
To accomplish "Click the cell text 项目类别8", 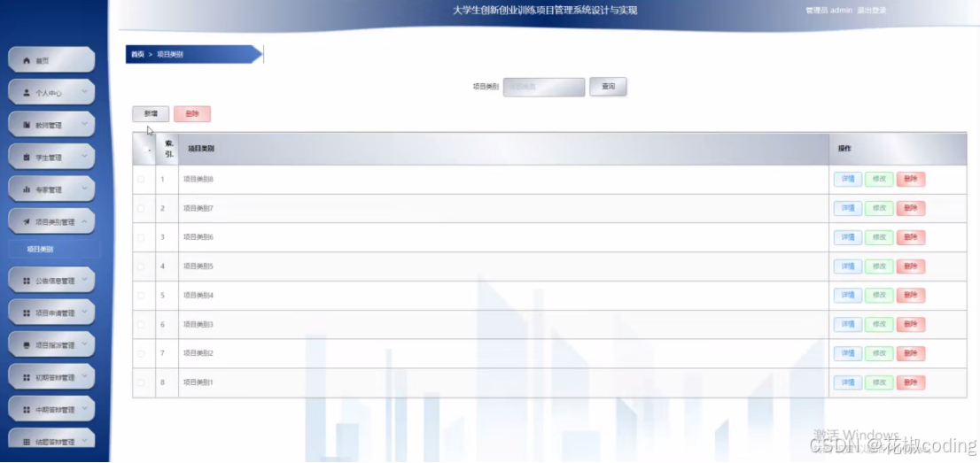I will click(x=198, y=180).
